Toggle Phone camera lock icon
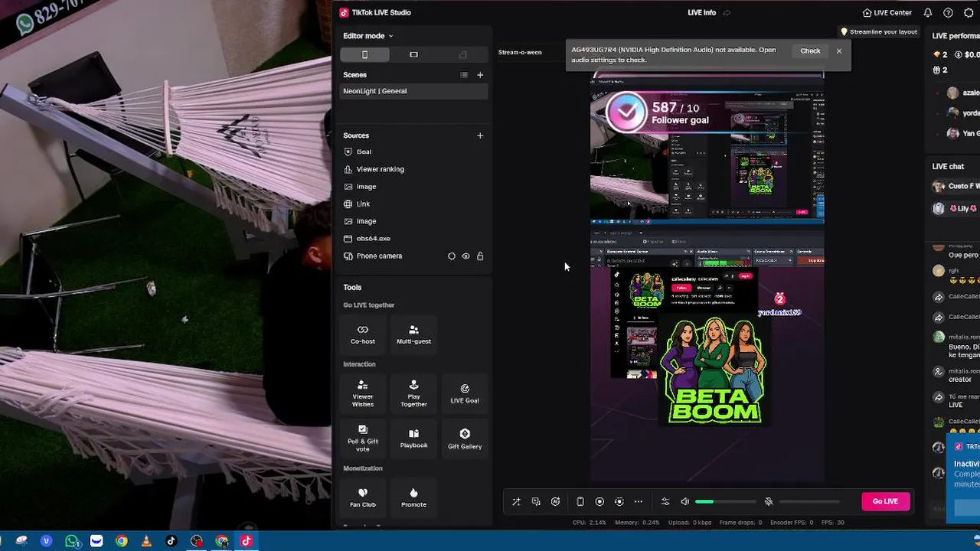Viewport: 980px width, 551px height. pos(480,256)
